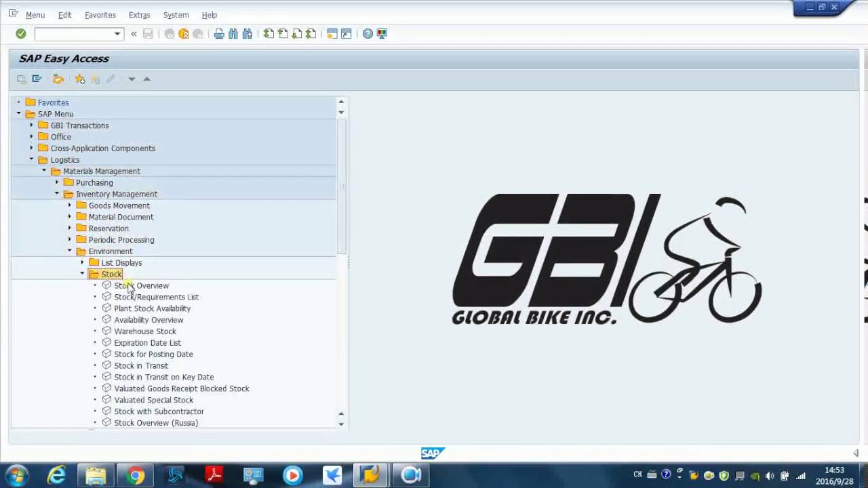This screenshot has width=868, height=488.
Task: Expand the List Displays folder
Action: click(x=82, y=262)
